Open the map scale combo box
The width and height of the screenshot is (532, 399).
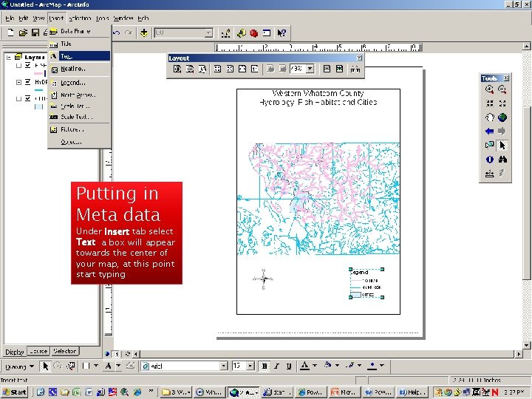pos(183,33)
